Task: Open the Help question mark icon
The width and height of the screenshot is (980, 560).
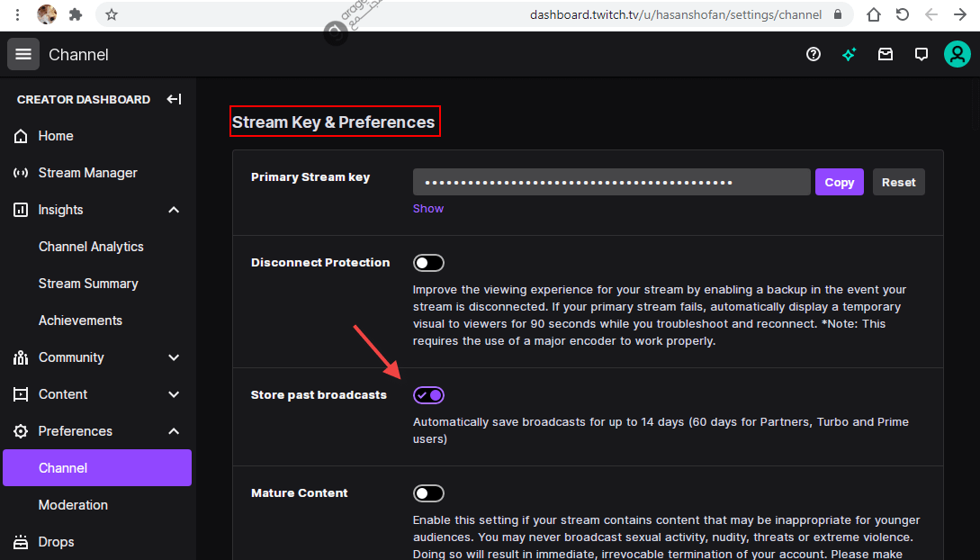Action: click(814, 54)
